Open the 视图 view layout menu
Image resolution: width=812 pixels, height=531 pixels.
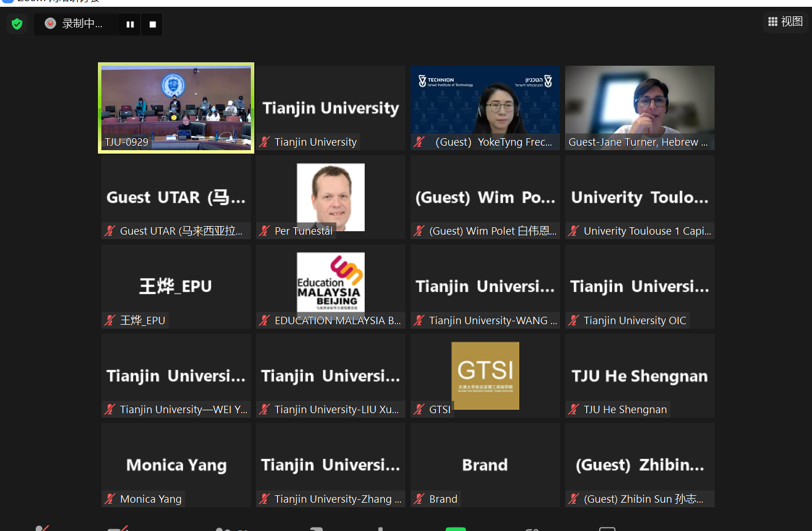785,22
